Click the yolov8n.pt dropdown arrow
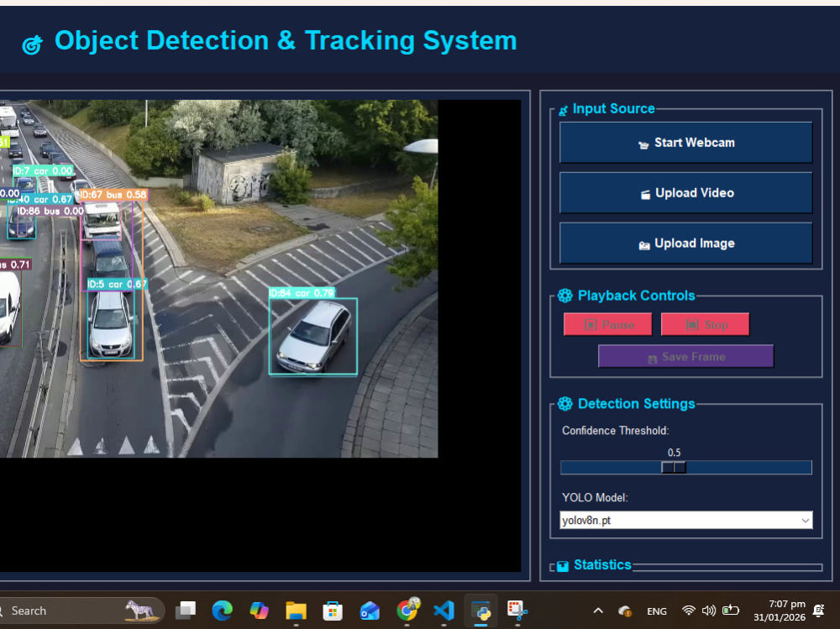 point(805,520)
